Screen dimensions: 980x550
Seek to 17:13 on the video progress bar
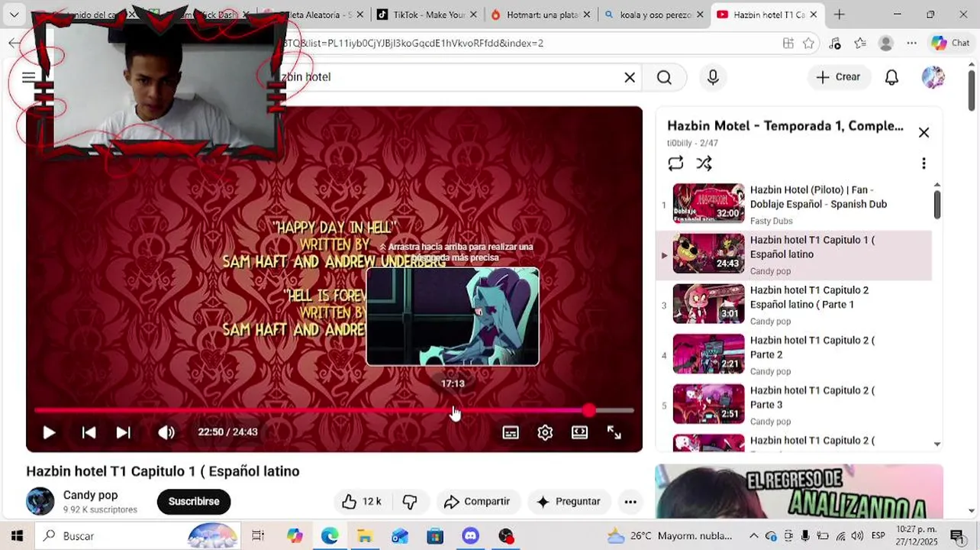point(453,411)
